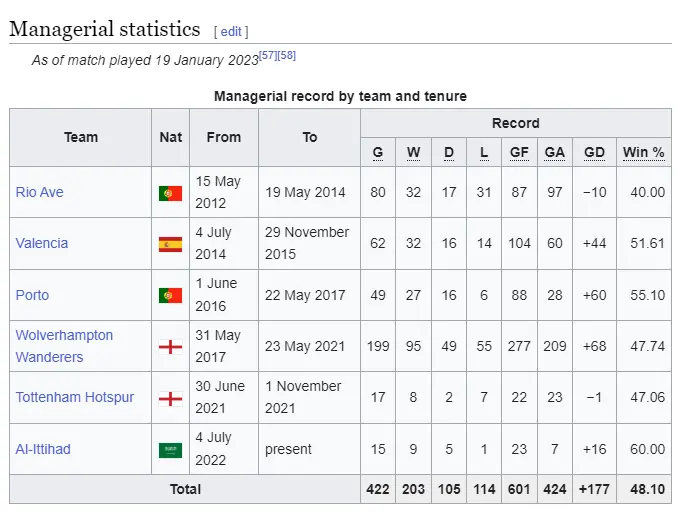The image size is (686, 512).
Task: Click the GD column header
Action: pyautogui.click(x=594, y=152)
